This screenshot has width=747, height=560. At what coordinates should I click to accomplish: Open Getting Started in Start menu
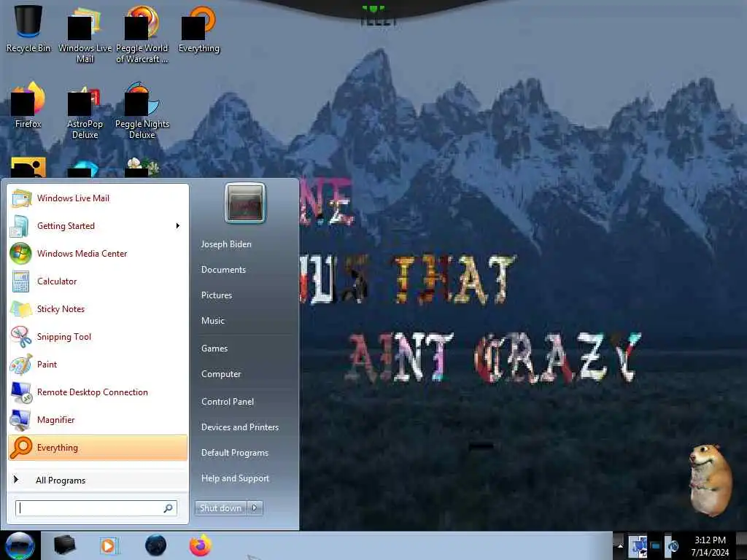(x=98, y=226)
